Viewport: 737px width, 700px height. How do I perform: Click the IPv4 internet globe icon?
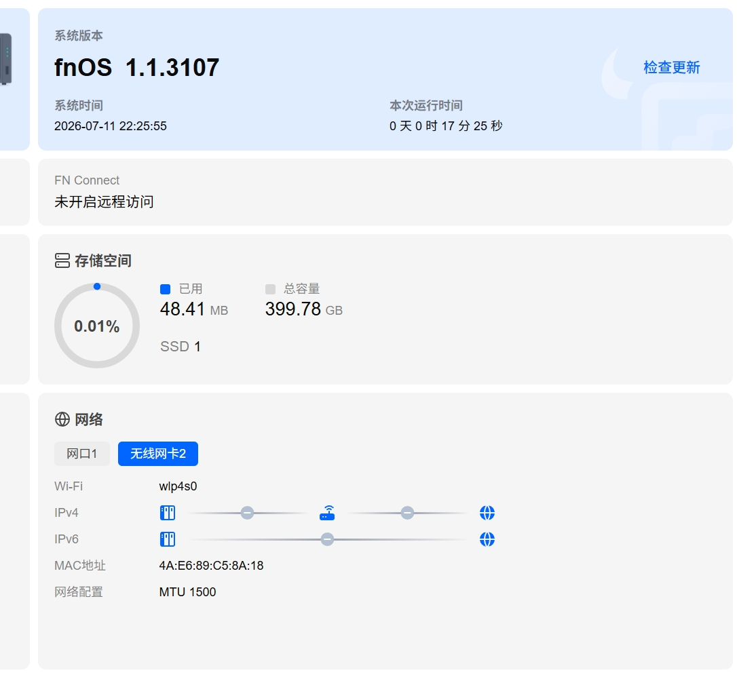487,513
